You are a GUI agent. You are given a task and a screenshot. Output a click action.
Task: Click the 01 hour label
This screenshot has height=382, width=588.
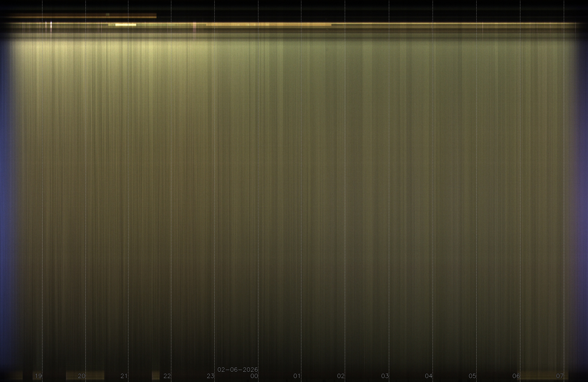pyautogui.click(x=297, y=376)
